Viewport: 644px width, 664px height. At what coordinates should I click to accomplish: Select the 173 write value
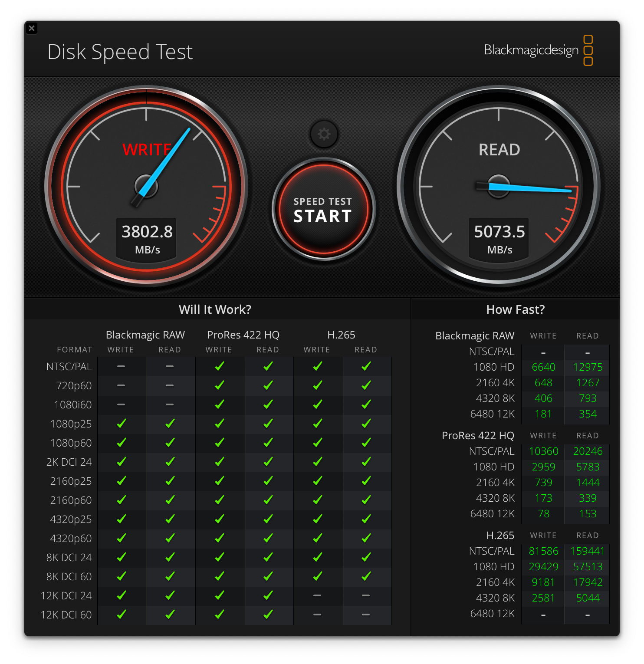click(543, 498)
